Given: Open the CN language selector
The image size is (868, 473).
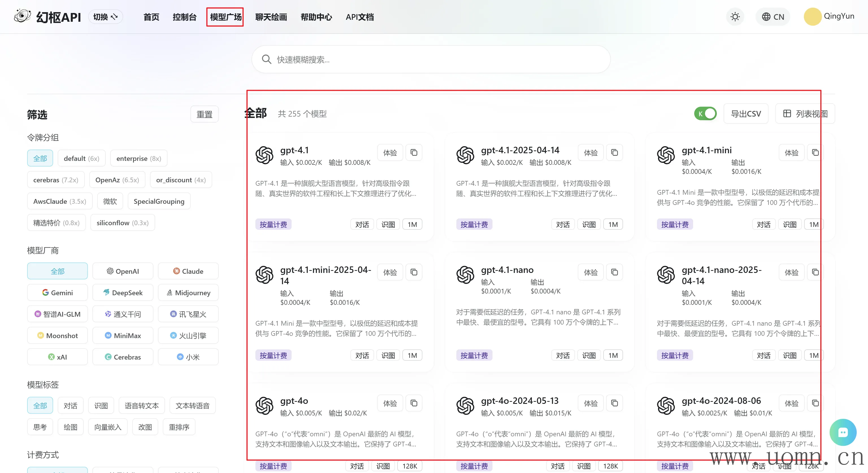Looking at the screenshot, I should (x=773, y=17).
